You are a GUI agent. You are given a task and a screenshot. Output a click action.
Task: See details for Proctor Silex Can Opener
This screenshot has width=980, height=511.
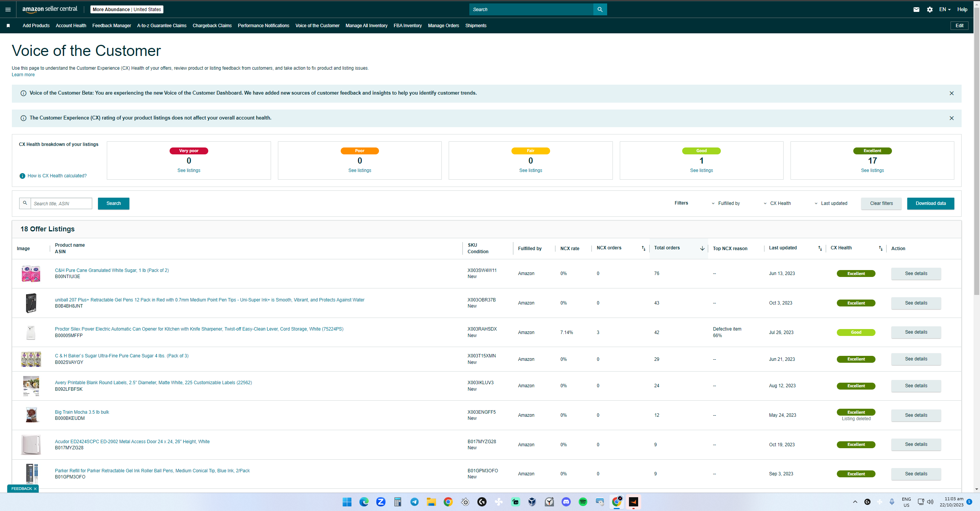[x=916, y=332]
